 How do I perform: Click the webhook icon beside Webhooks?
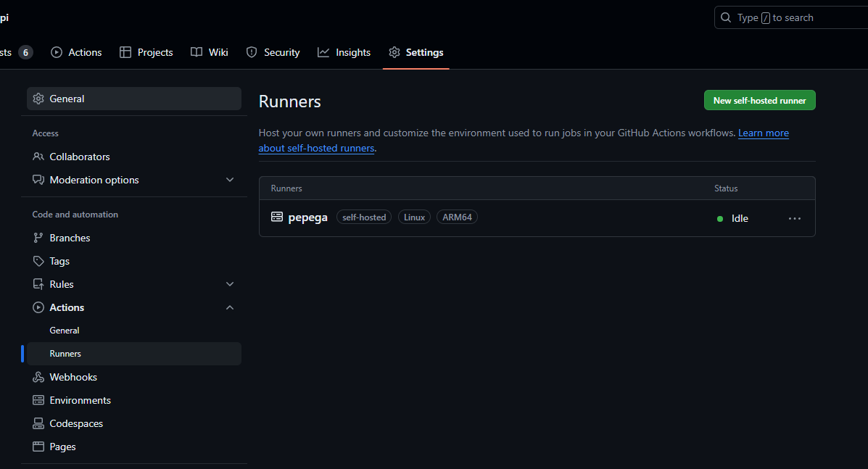tap(38, 377)
